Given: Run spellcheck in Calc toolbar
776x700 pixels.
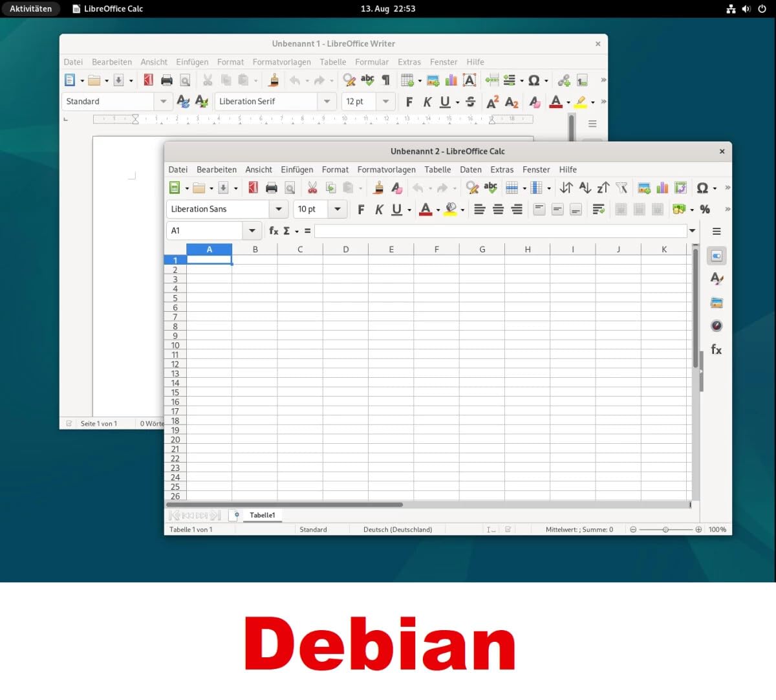Looking at the screenshot, I should click(x=491, y=188).
